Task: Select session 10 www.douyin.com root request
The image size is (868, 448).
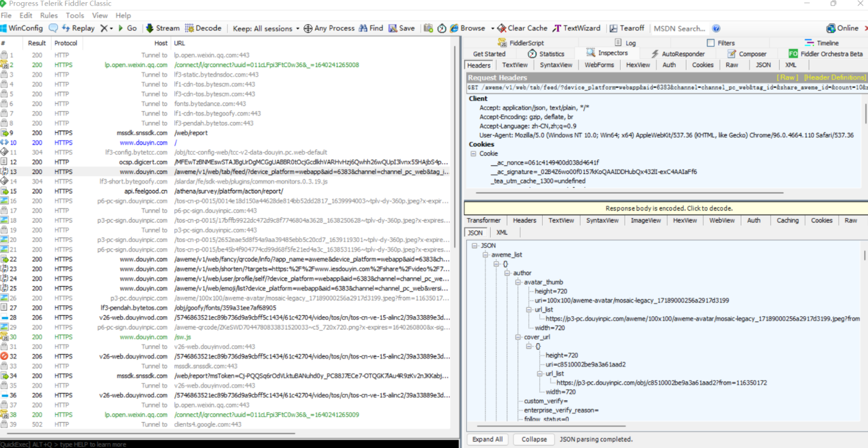Action: tap(225, 143)
